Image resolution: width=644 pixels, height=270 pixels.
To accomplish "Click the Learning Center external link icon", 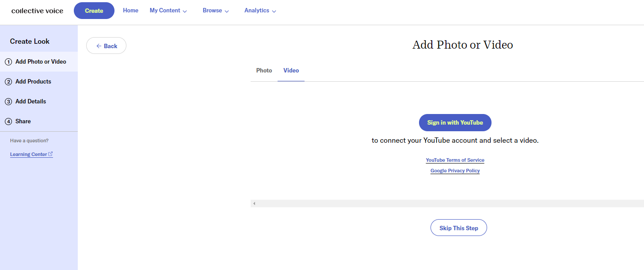I will click(x=50, y=154).
